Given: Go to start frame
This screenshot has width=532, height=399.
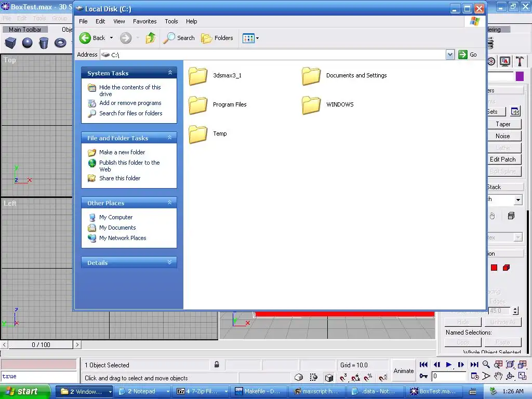Looking at the screenshot, I should coord(423,365).
